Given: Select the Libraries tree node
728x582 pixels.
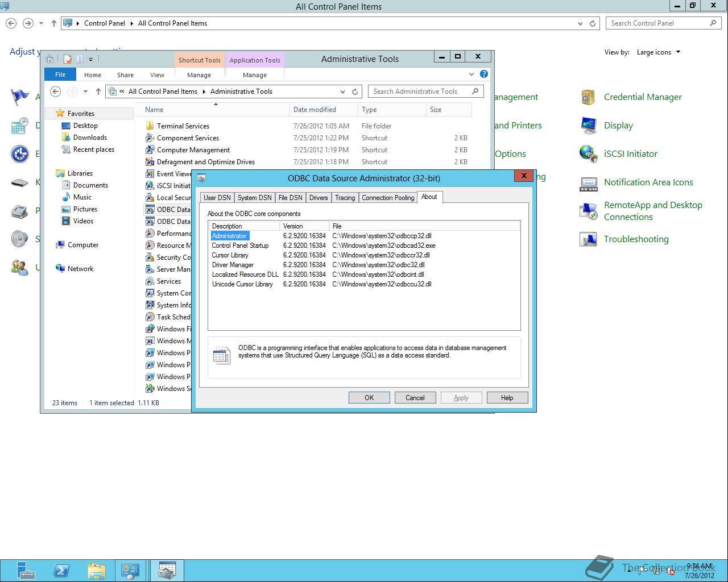Looking at the screenshot, I should pos(80,173).
